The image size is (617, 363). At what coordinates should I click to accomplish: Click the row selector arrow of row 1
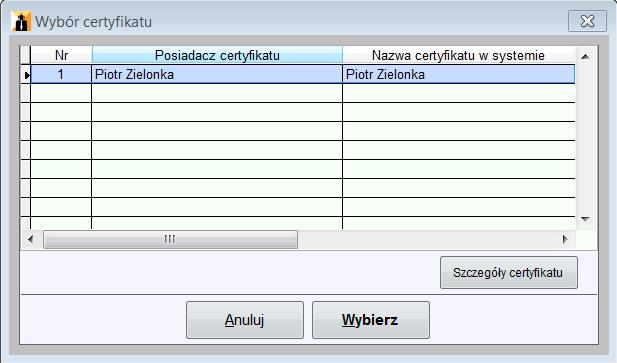[x=26, y=75]
